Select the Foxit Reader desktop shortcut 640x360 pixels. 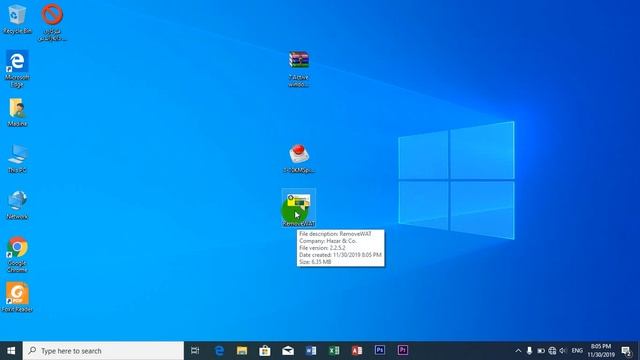[17, 297]
